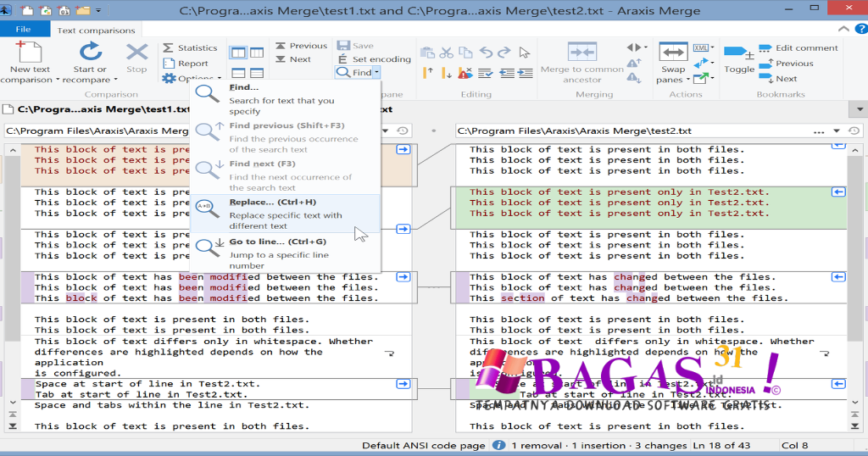Go to Next change in ribbon
The height and width of the screenshot is (456, 868).
[292, 59]
